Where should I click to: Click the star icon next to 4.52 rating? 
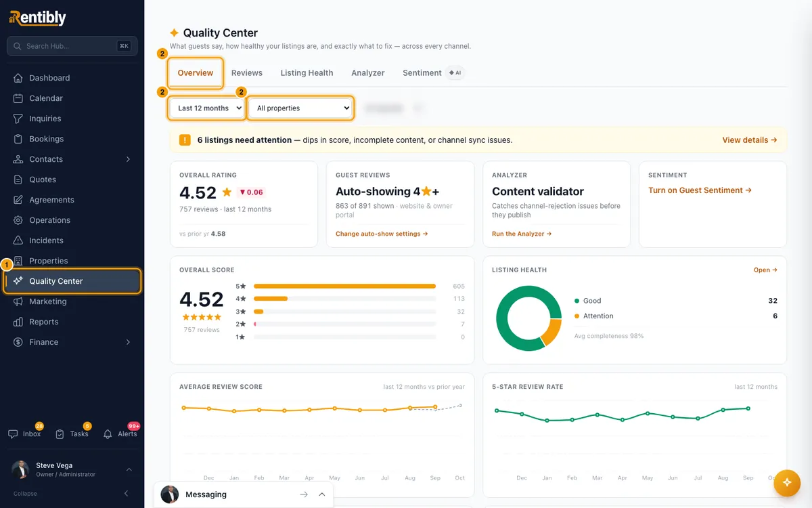(227, 192)
